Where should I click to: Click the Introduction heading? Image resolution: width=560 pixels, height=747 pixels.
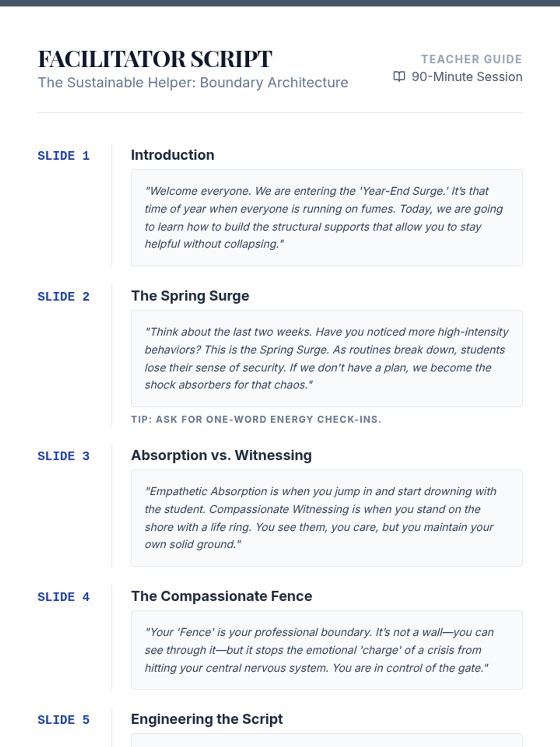[x=173, y=155]
